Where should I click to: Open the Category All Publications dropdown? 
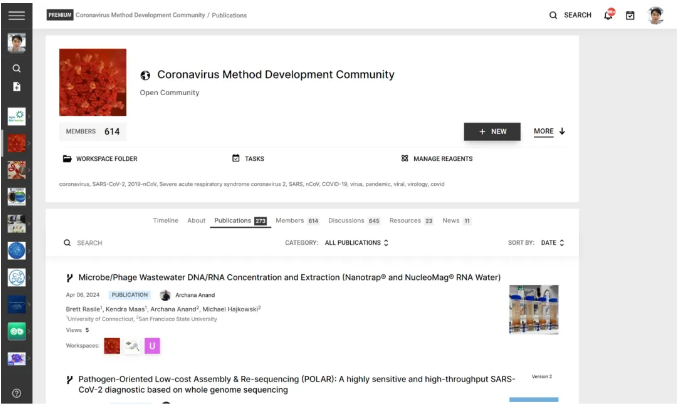[358, 243]
